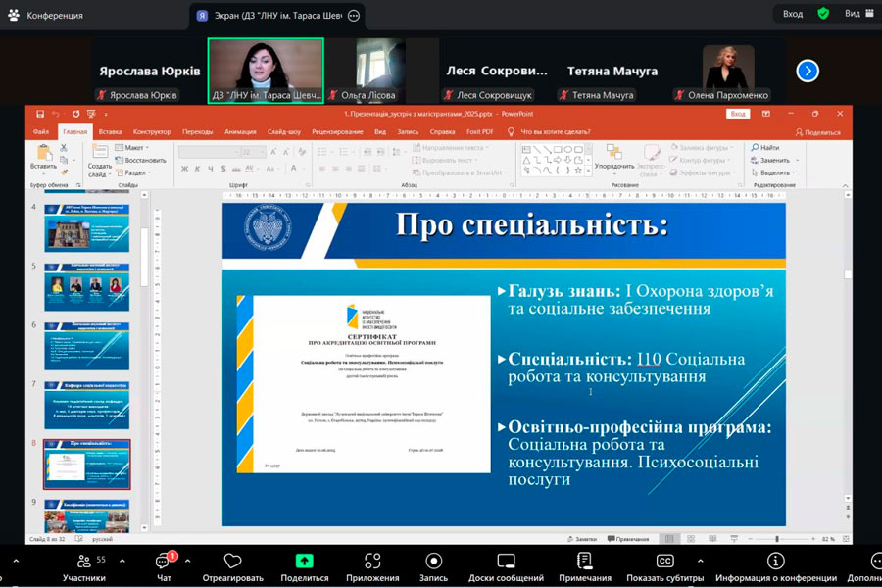Open the Apps icon
This screenshot has height=588, width=882.
point(372,562)
